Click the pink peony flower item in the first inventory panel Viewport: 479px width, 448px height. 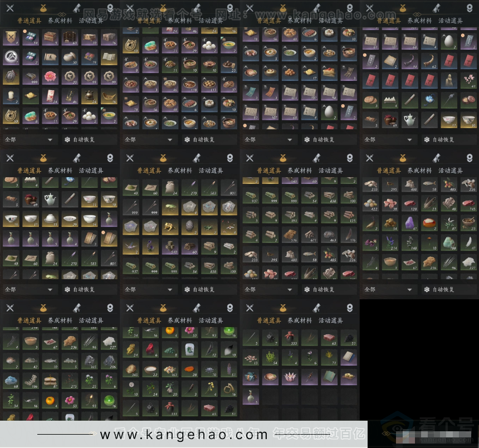[50, 76]
